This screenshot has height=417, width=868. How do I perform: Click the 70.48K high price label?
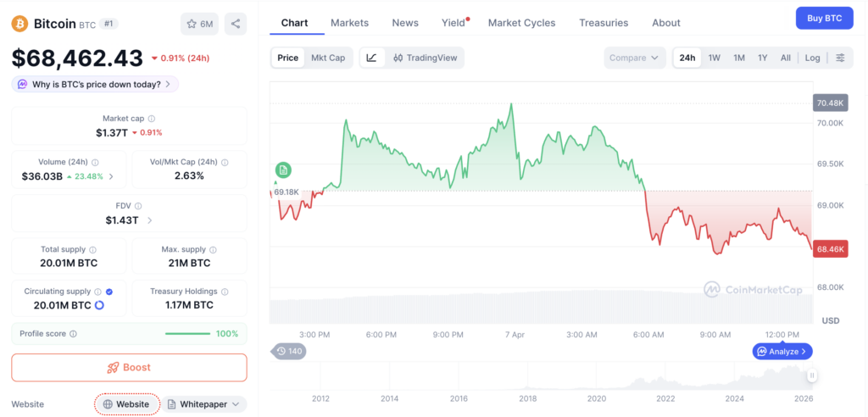point(831,103)
